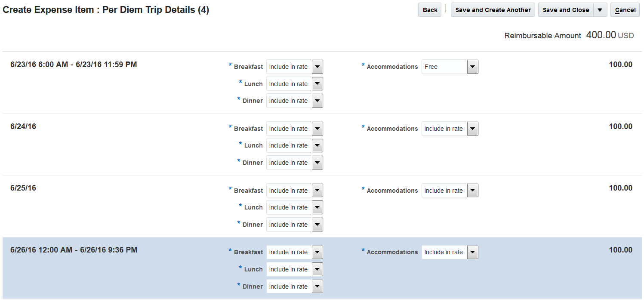Cancel the expense item creation
This screenshot has width=644, height=308.
(625, 10)
